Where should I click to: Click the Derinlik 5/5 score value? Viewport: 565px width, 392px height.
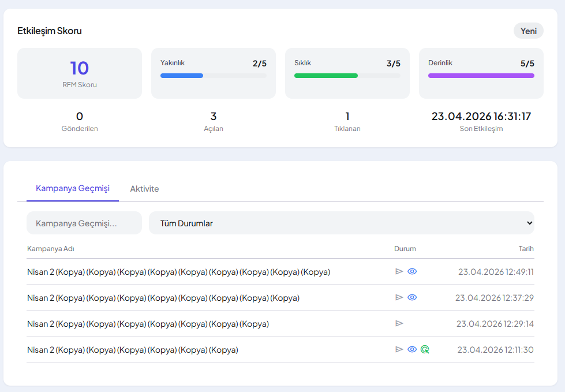pyautogui.click(x=527, y=64)
